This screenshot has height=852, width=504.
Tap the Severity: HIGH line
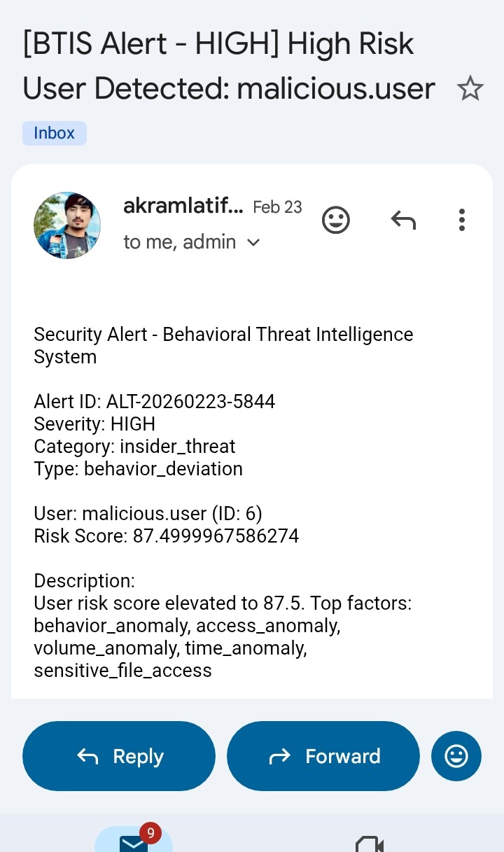pyautogui.click(x=94, y=424)
